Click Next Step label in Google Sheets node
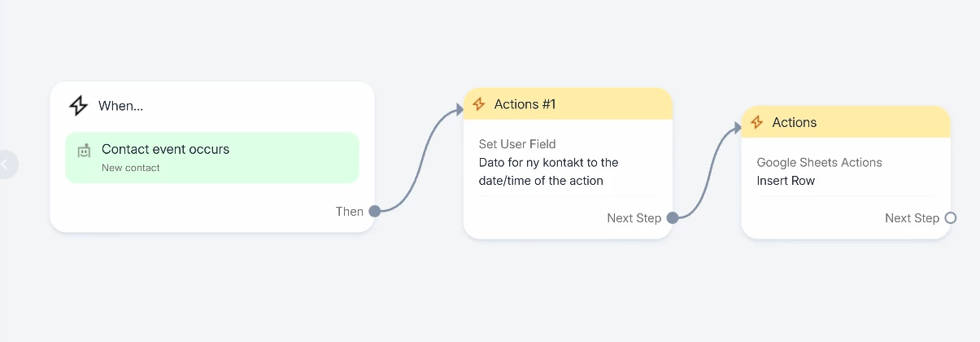The image size is (980, 342). coord(912,218)
